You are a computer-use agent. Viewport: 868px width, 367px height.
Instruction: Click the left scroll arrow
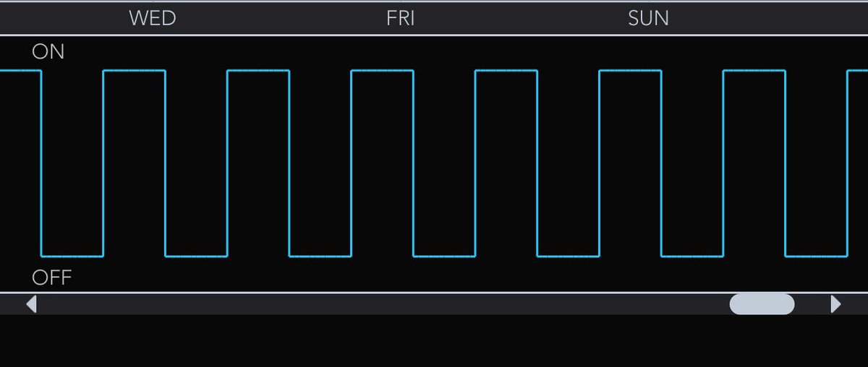31,304
